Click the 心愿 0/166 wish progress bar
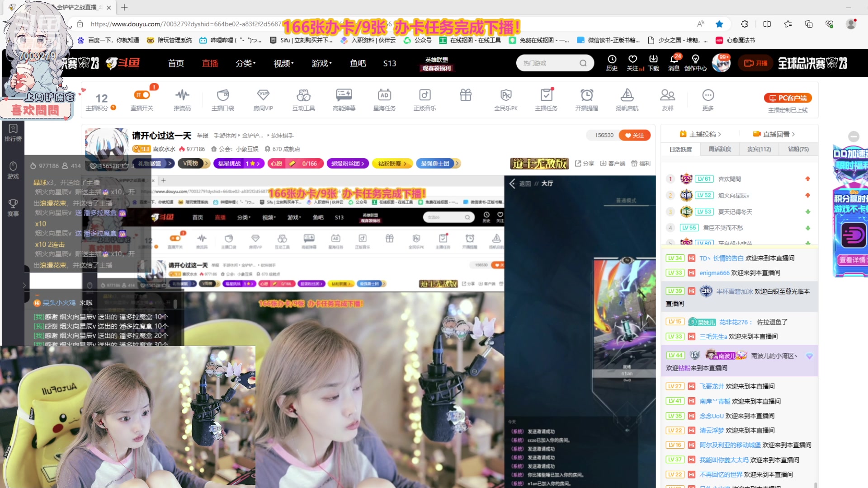Image resolution: width=868 pixels, height=488 pixels. 296,164
